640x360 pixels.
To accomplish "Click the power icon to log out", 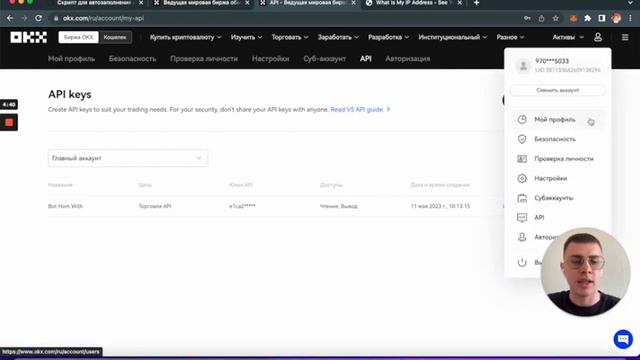I will [522, 262].
